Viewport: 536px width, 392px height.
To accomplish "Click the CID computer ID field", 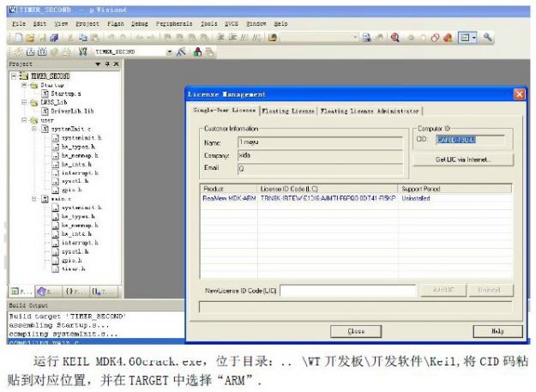I will tap(470, 140).
